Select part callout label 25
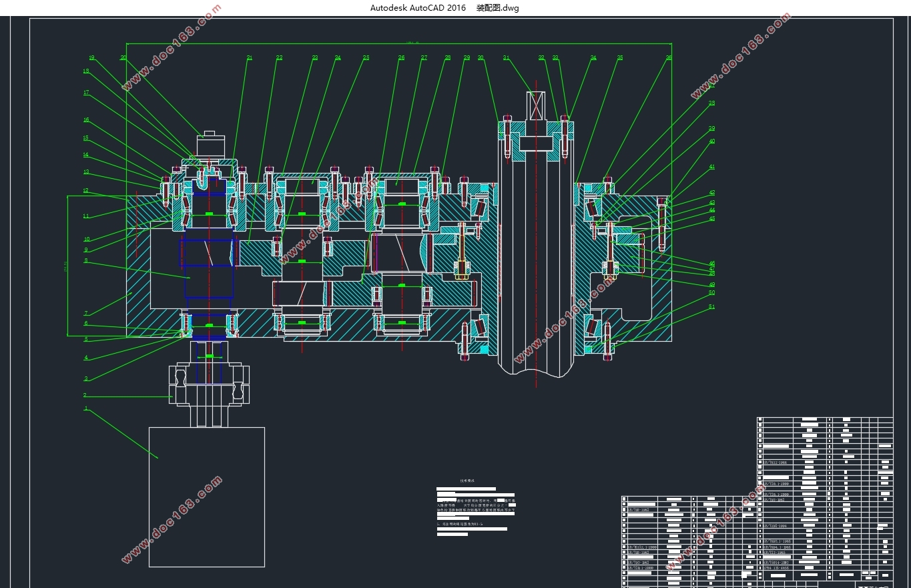The width and height of the screenshot is (911, 588). [366, 58]
